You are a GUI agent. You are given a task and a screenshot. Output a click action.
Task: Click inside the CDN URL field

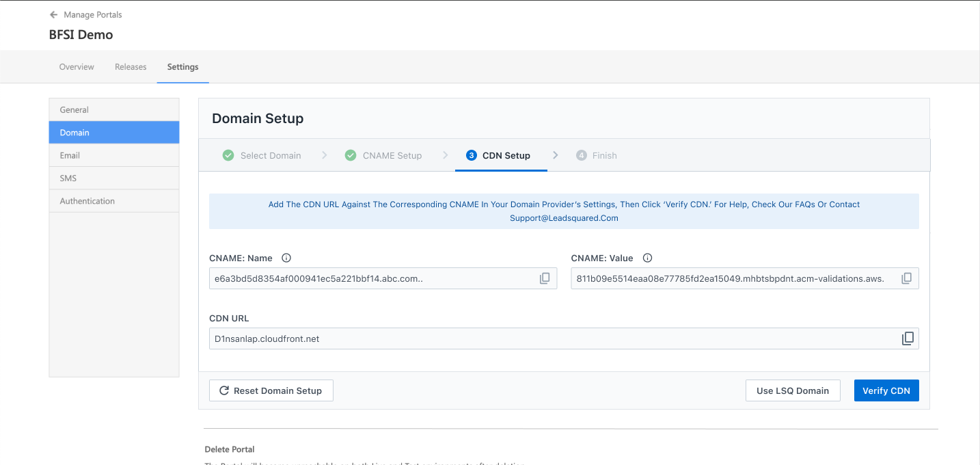coord(478,338)
